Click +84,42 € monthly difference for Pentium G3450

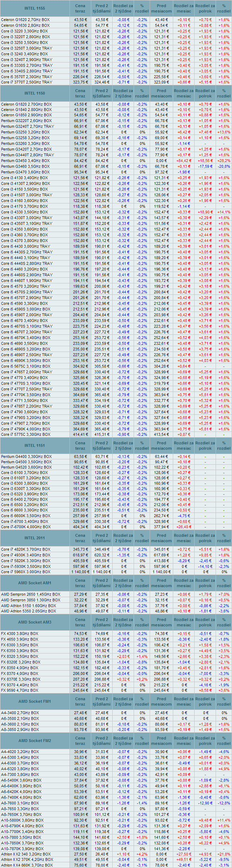[184, 161]
